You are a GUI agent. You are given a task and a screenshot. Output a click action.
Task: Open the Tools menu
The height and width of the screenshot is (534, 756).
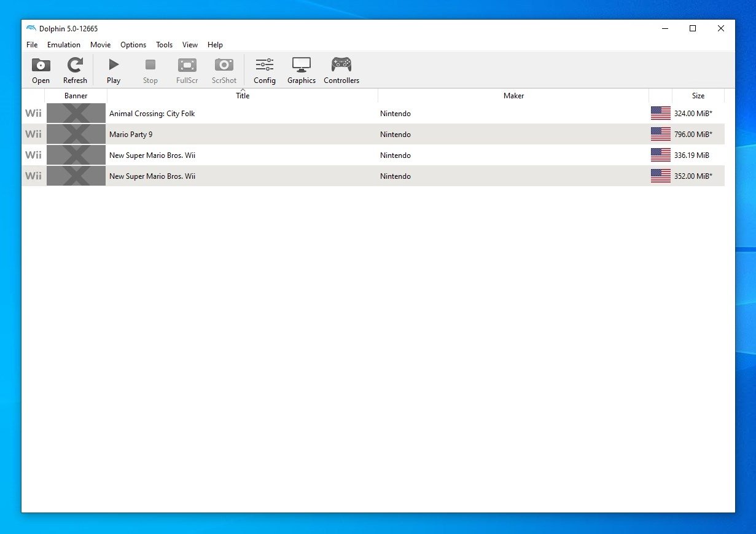pyautogui.click(x=164, y=45)
